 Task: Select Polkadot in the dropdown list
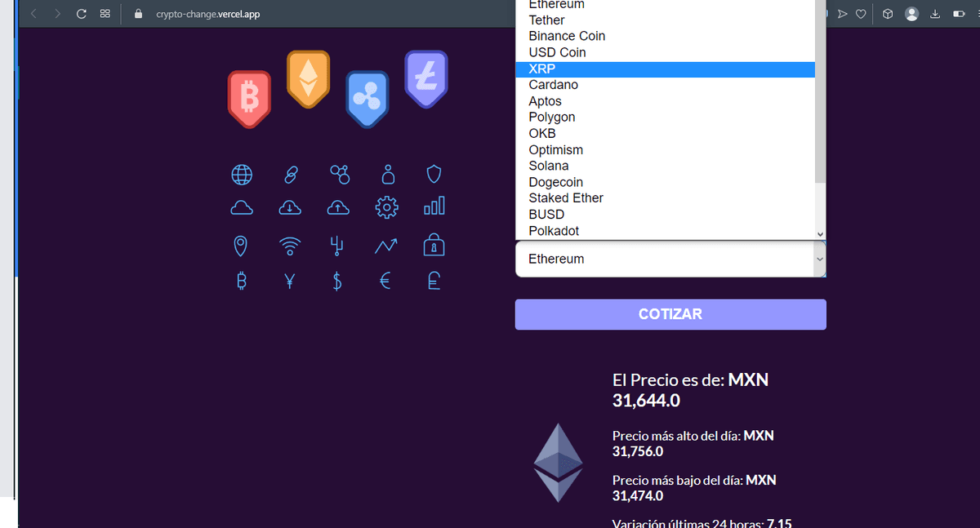pos(665,231)
